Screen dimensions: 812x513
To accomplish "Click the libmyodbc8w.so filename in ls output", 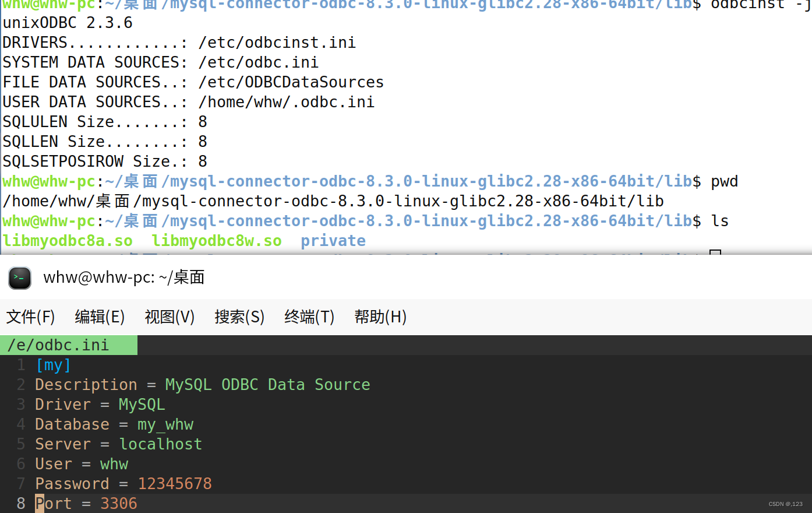I will point(216,240).
